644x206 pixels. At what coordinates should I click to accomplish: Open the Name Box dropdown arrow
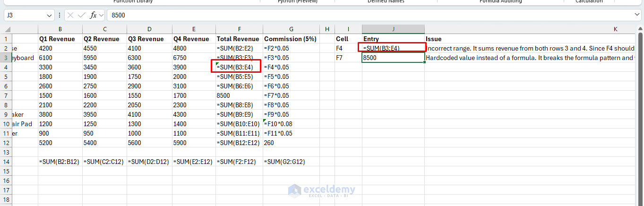click(x=50, y=15)
